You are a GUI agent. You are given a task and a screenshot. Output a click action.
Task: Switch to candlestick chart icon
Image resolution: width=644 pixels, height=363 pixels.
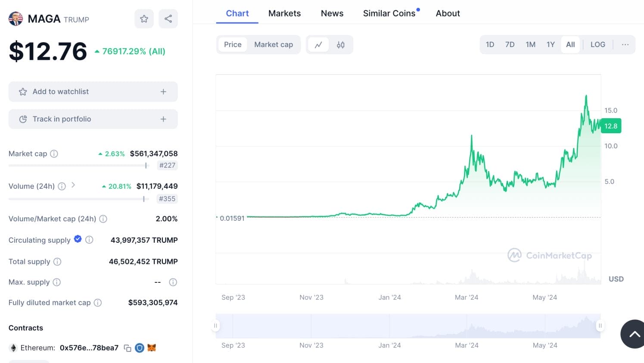pyautogui.click(x=341, y=45)
